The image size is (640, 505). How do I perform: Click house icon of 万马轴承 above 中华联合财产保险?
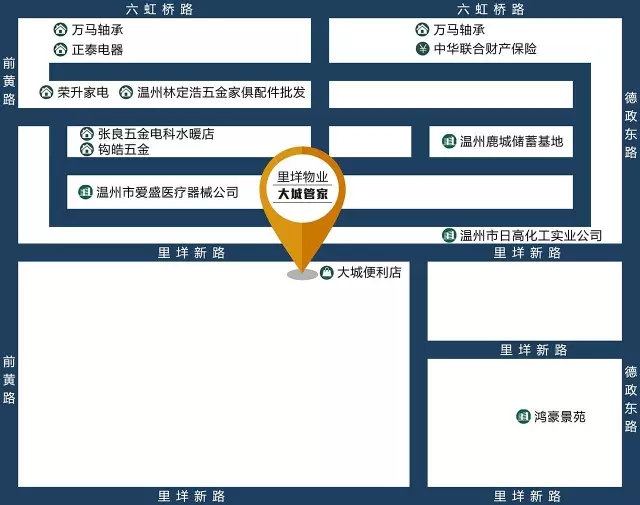click(422, 29)
